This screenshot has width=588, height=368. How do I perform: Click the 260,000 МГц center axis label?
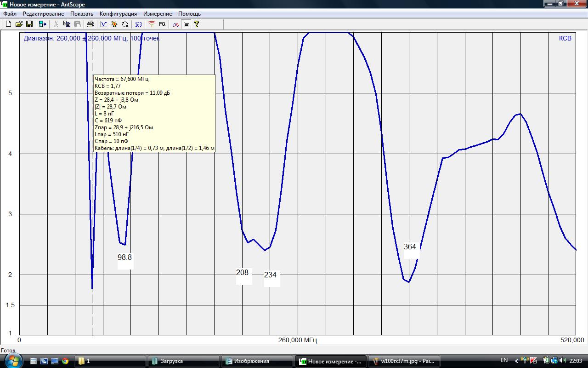(298, 340)
